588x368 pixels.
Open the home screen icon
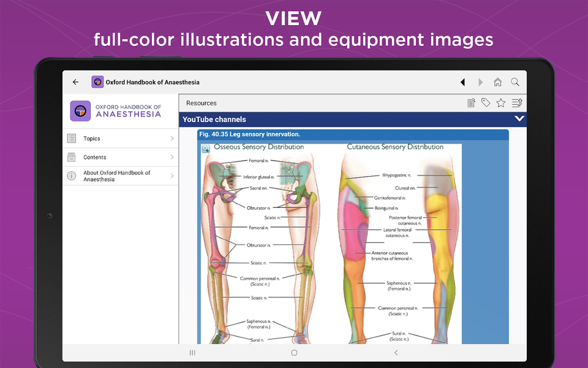(497, 82)
